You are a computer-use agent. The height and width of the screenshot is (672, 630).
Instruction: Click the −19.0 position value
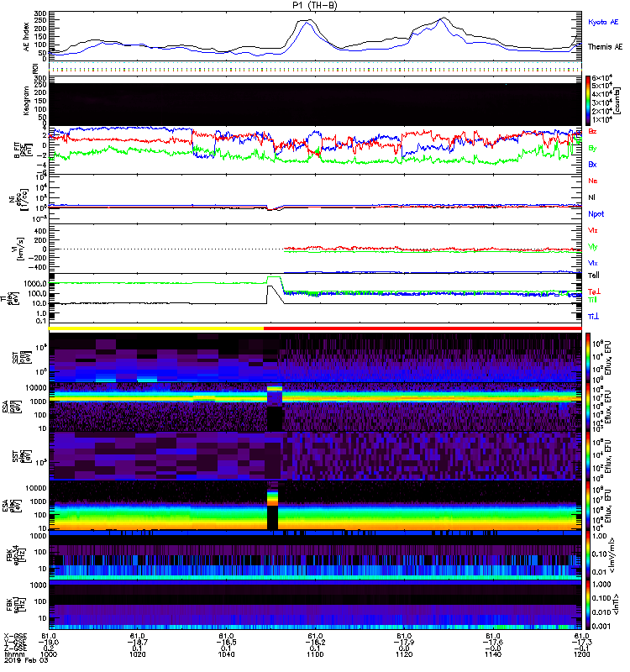49,642
